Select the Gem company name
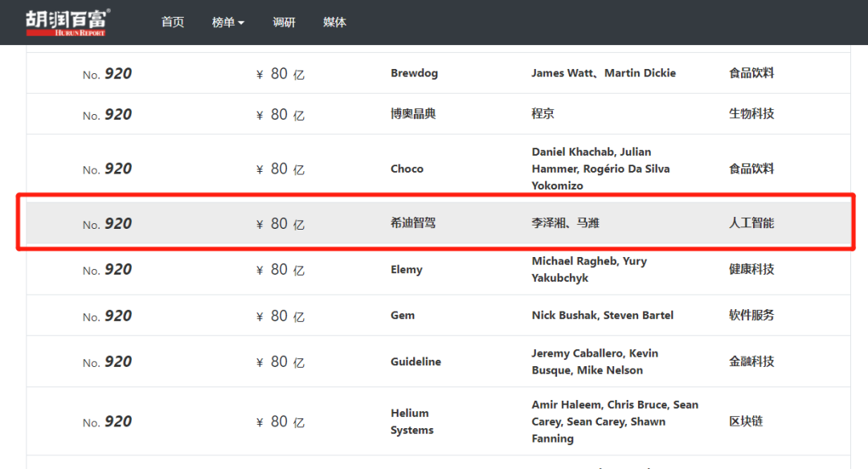 point(403,316)
